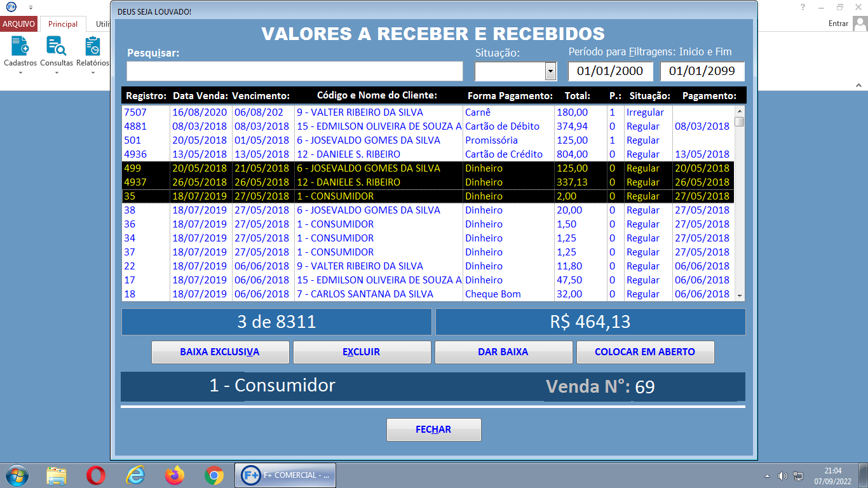The height and width of the screenshot is (488, 868).
Task: Click the COLOCAR EM ABERTO button
Action: tap(645, 352)
